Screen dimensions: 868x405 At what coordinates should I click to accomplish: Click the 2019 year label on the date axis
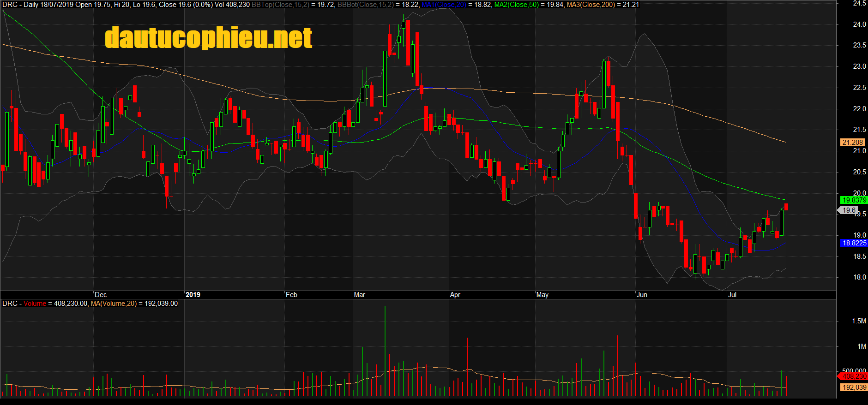193,295
